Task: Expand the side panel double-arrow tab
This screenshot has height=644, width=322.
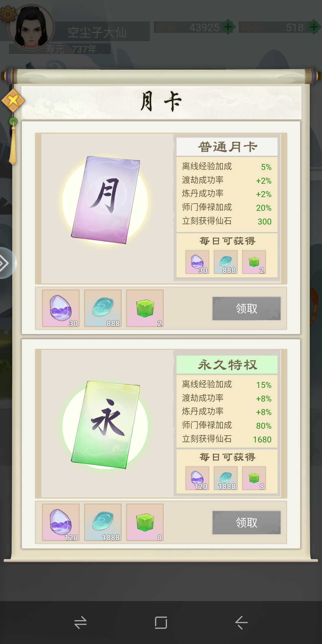Action: 6,263
